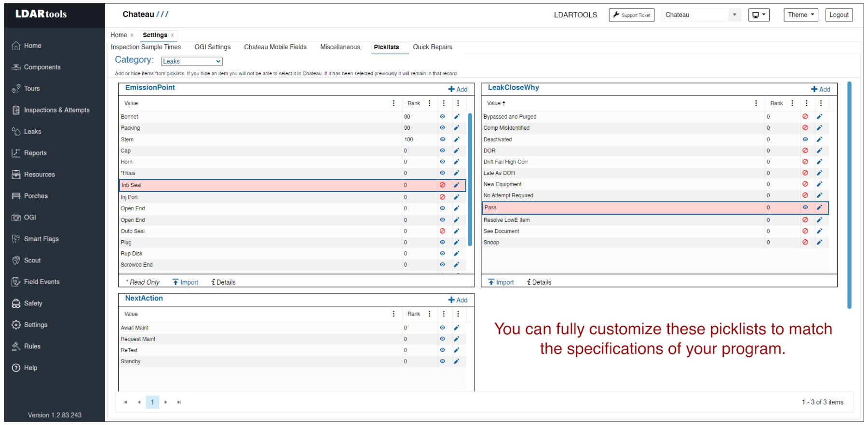Open Leaks in the sidebar
The width and height of the screenshot is (868, 425).
[27, 132]
